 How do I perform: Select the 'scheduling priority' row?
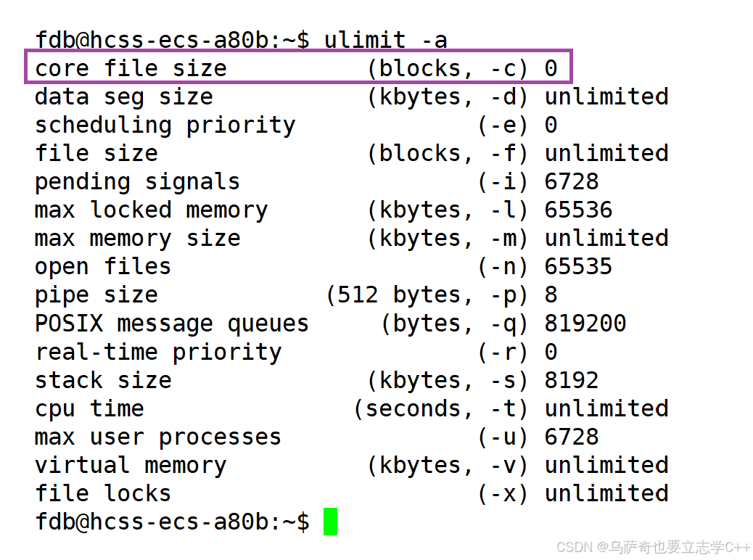pyautogui.click(x=296, y=125)
